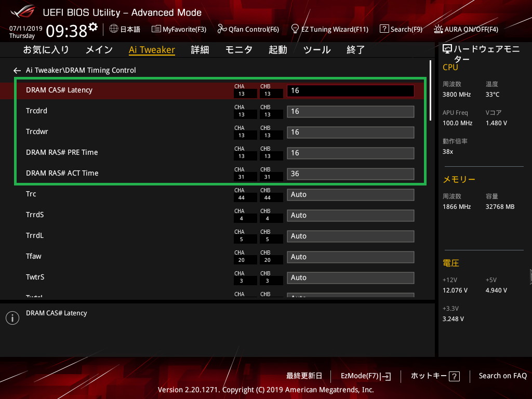Open Search on FAQ link

click(x=502, y=376)
